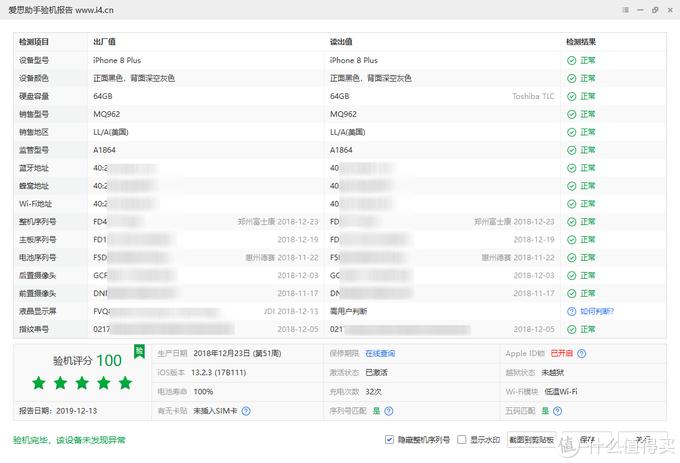
Task: Click the help icon beside 五码匹配 是
Action: click(558, 411)
